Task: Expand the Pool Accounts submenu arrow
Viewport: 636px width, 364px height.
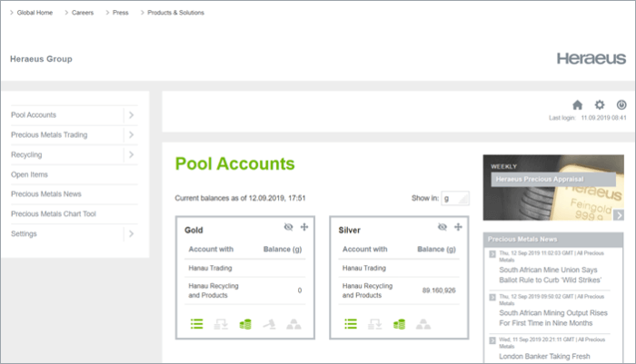Action: click(132, 115)
